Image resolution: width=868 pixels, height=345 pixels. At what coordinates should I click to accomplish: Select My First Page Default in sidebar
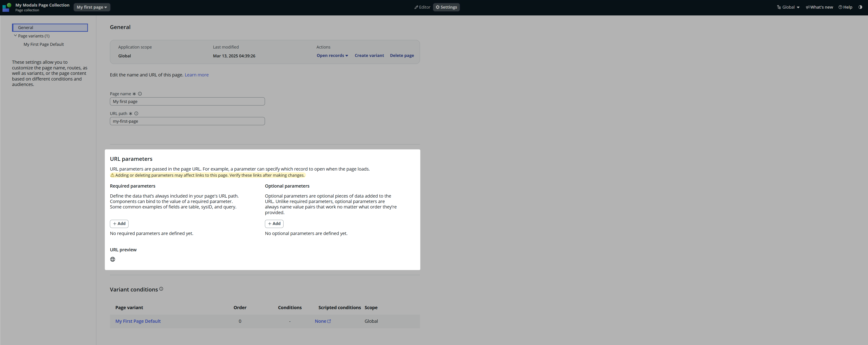pyautogui.click(x=44, y=44)
